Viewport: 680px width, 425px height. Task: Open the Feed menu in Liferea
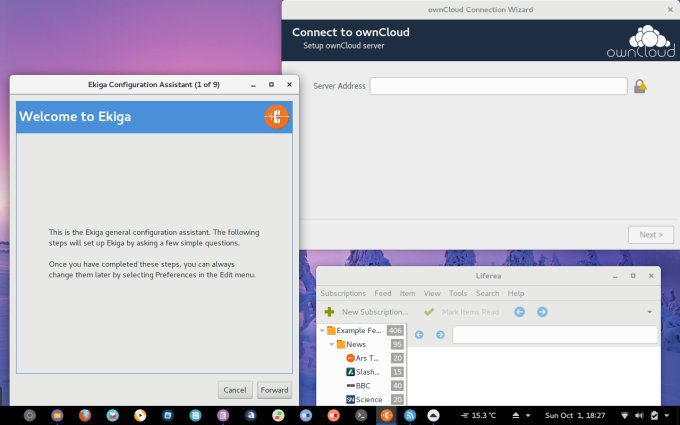[382, 293]
